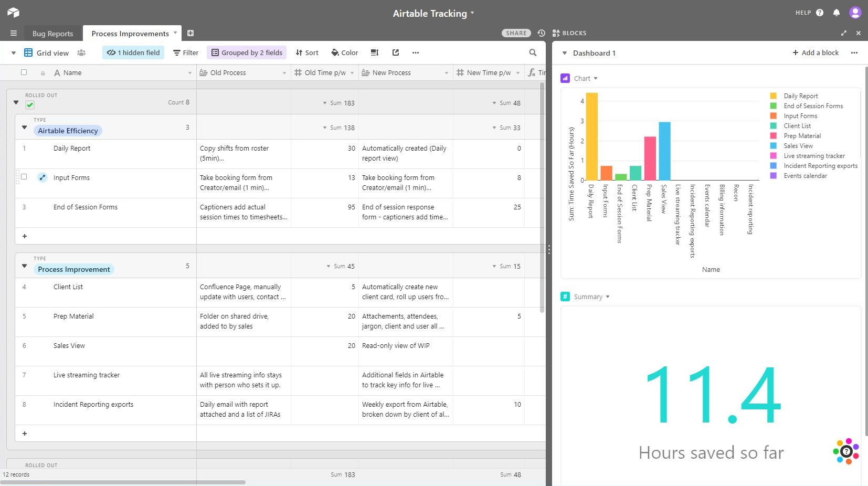Select the Incident Reporting exports cell

tap(105, 410)
